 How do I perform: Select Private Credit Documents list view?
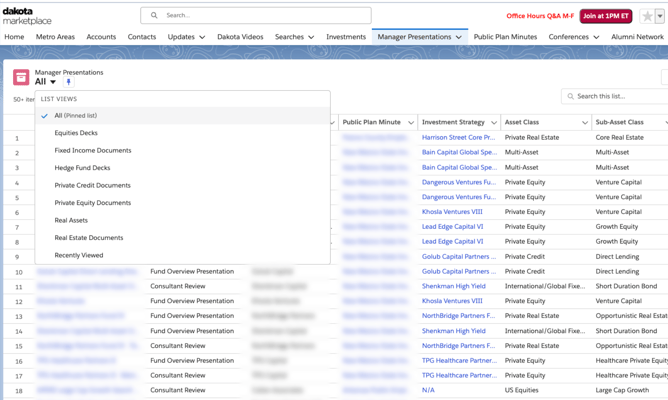[182, 185]
